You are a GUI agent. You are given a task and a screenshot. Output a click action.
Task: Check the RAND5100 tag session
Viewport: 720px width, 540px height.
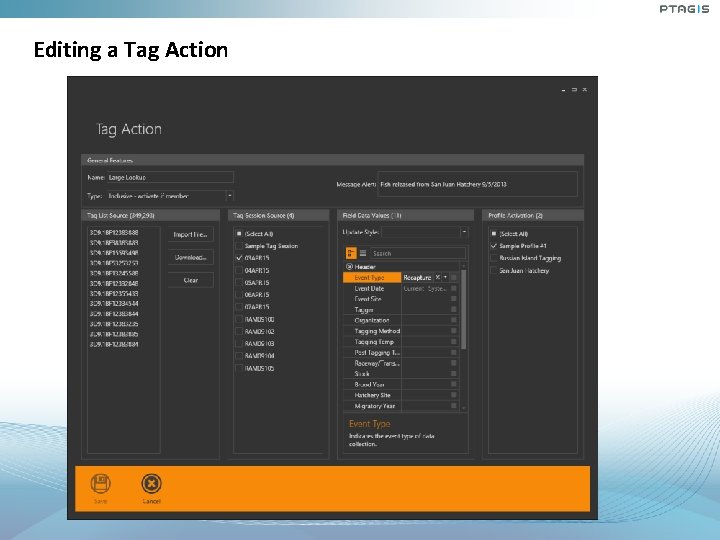pos(239,319)
